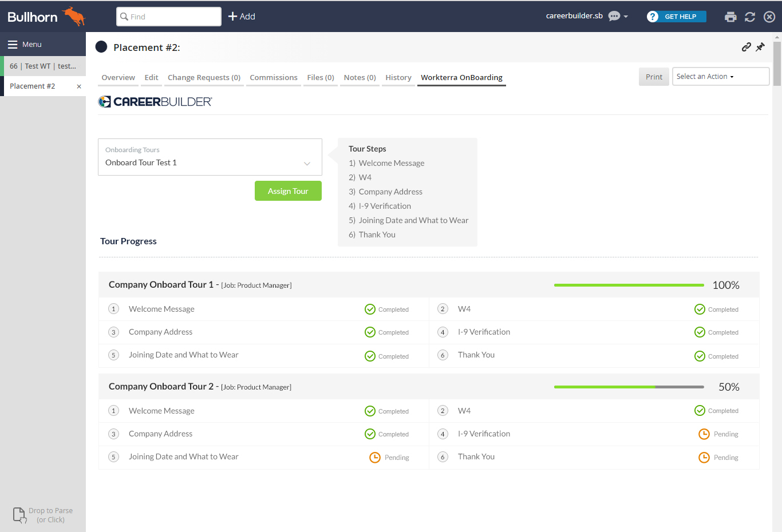Click tour step "6) Thank You"

[x=372, y=235]
